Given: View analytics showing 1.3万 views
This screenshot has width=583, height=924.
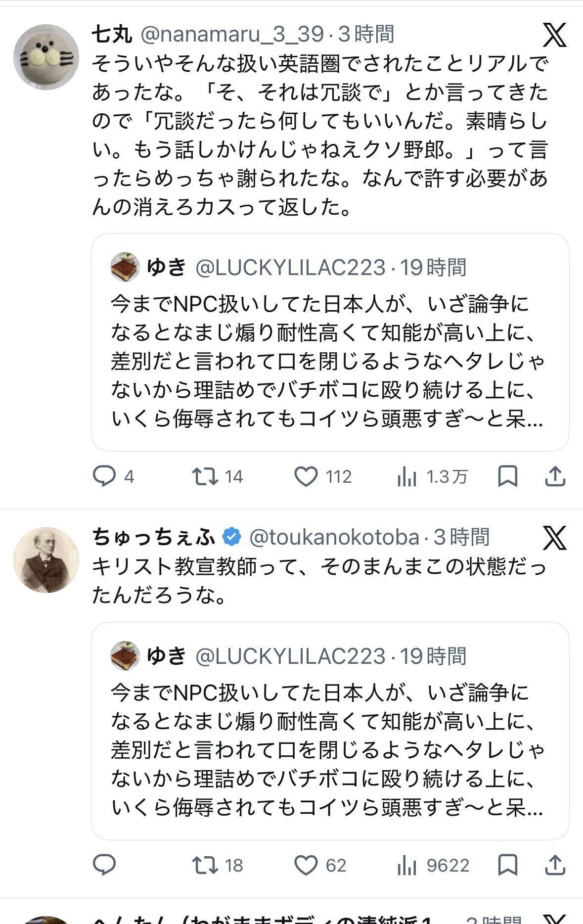Looking at the screenshot, I should (407, 477).
